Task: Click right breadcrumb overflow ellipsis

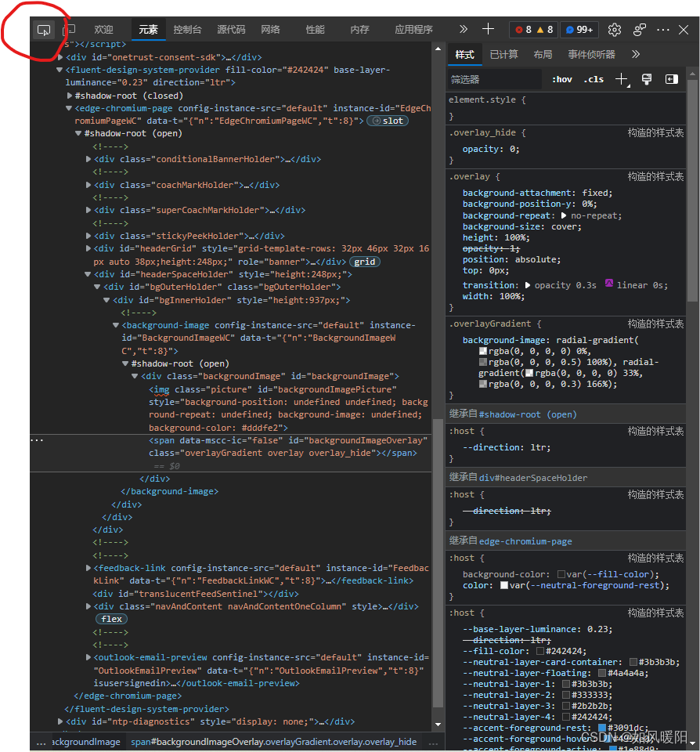Action: pos(433,743)
